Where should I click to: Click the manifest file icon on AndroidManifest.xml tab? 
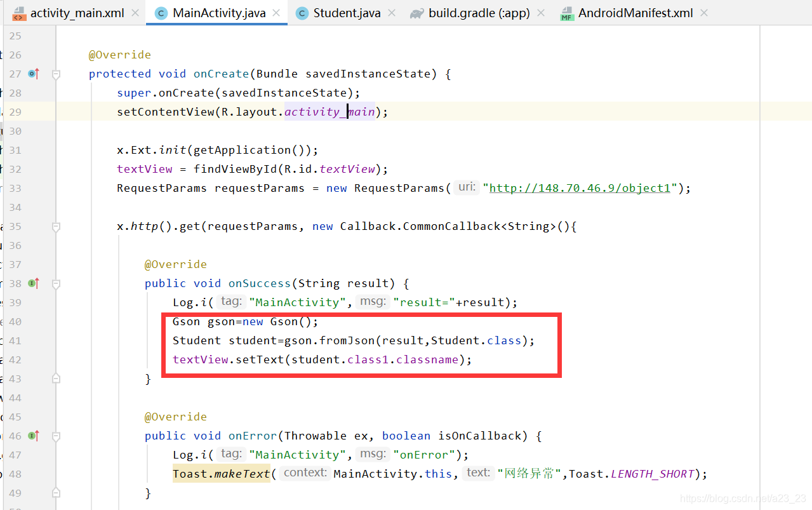coord(567,13)
